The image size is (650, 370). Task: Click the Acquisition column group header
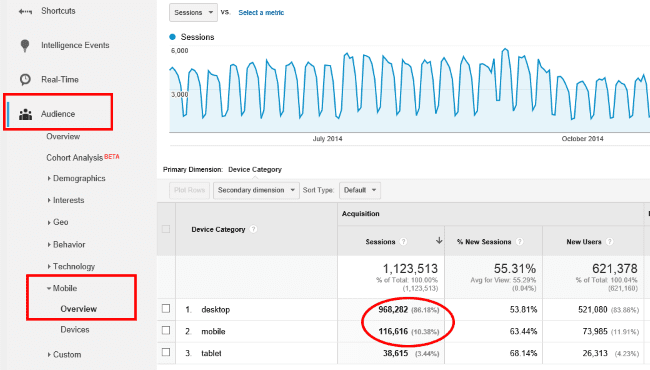[x=361, y=214]
